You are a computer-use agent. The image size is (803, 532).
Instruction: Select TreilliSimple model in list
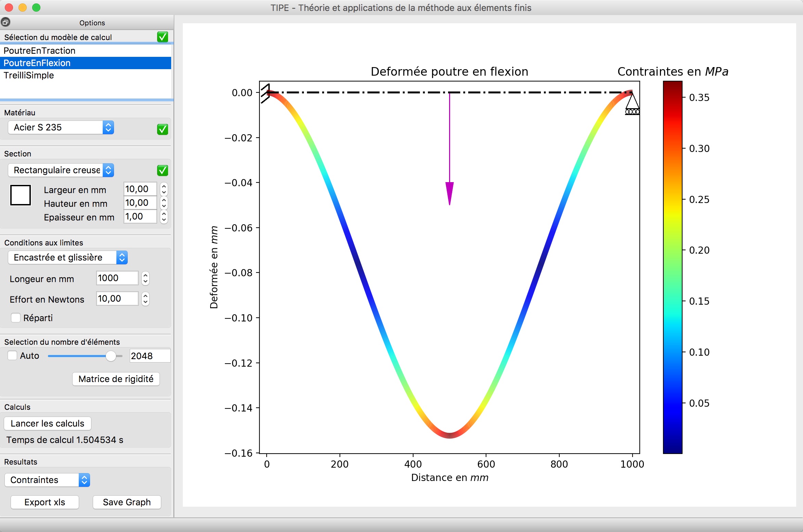pos(29,75)
